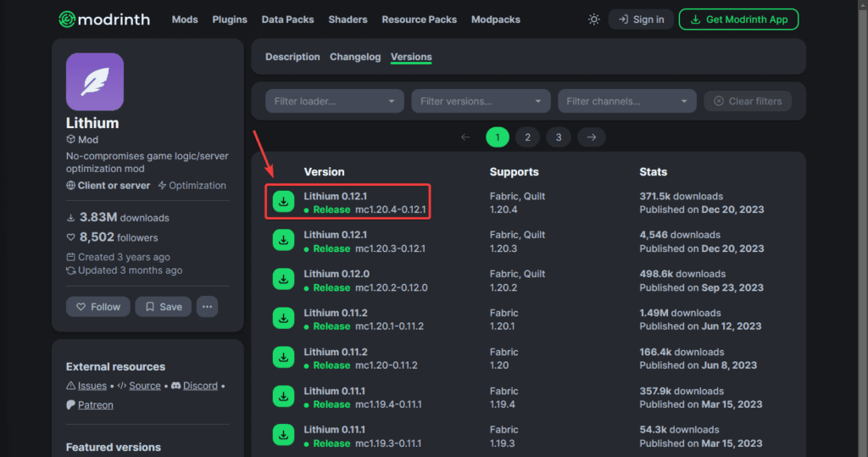Toggle light theme with sun icon

click(593, 20)
